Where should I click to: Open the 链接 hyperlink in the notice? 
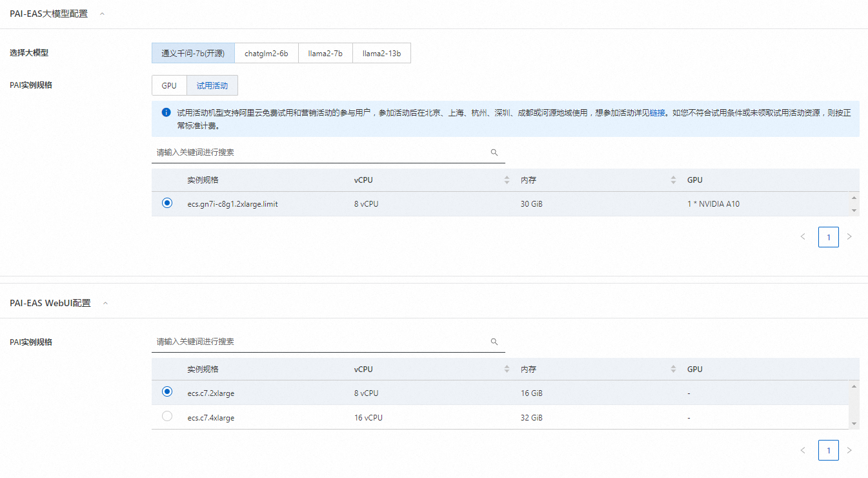658,112
